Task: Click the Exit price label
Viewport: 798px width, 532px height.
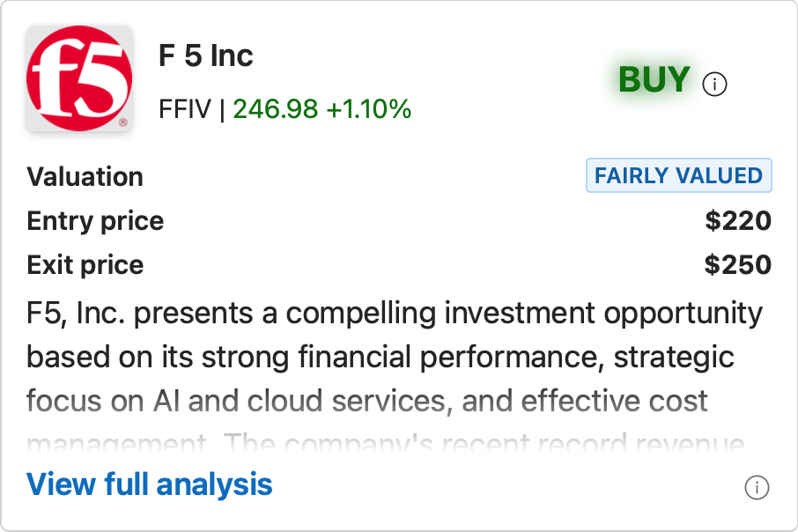Action: tap(85, 265)
